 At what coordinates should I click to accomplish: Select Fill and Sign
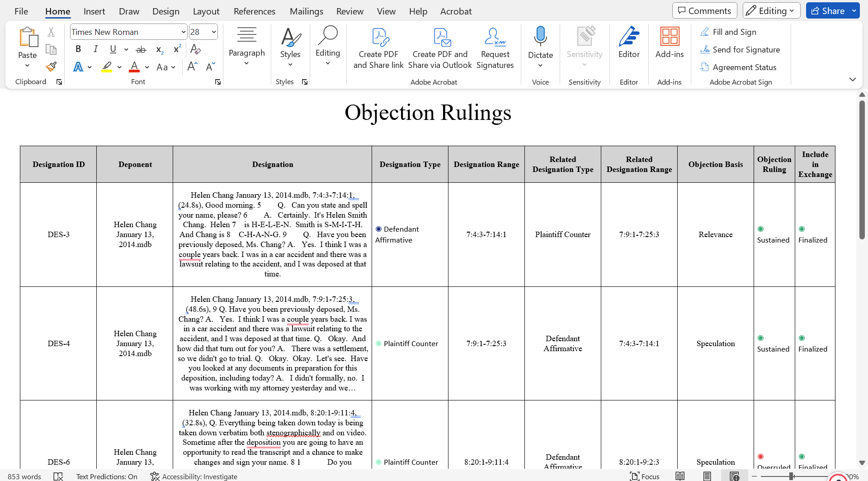point(728,32)
